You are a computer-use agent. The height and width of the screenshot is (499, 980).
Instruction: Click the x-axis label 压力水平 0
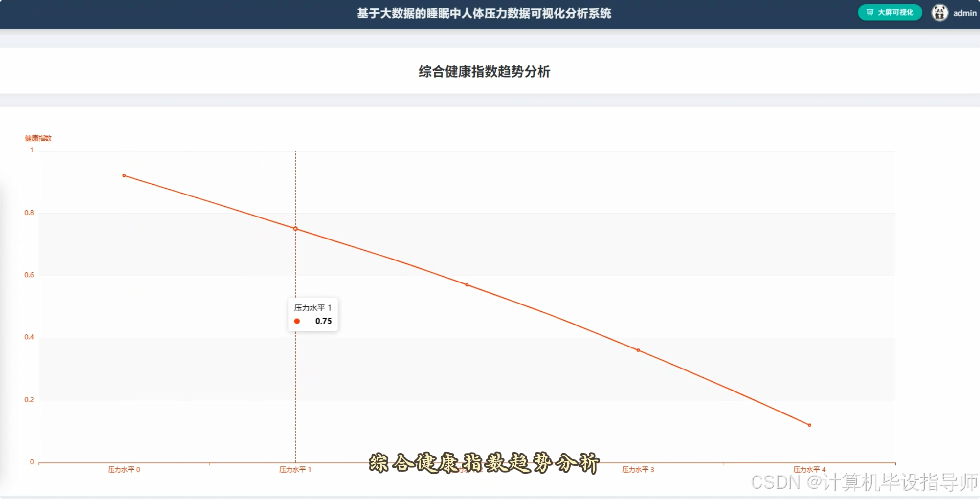124,469
